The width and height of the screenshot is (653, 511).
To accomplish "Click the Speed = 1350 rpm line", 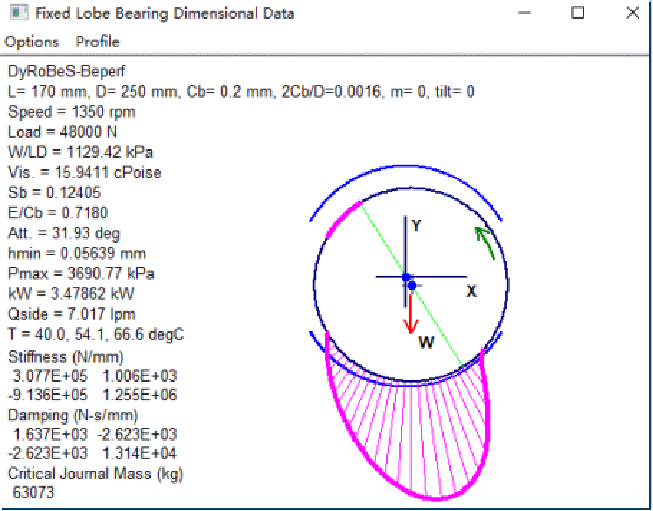I will 59,112.
